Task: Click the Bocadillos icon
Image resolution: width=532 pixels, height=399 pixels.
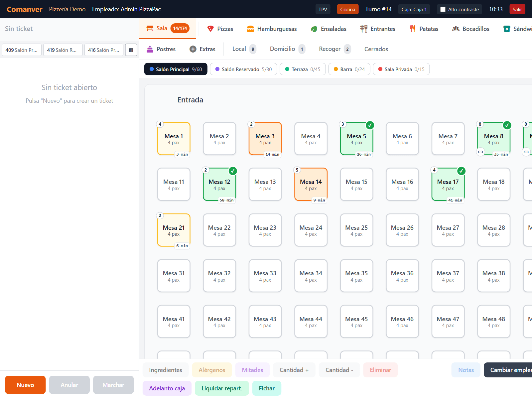Action: tap(456, 29)
